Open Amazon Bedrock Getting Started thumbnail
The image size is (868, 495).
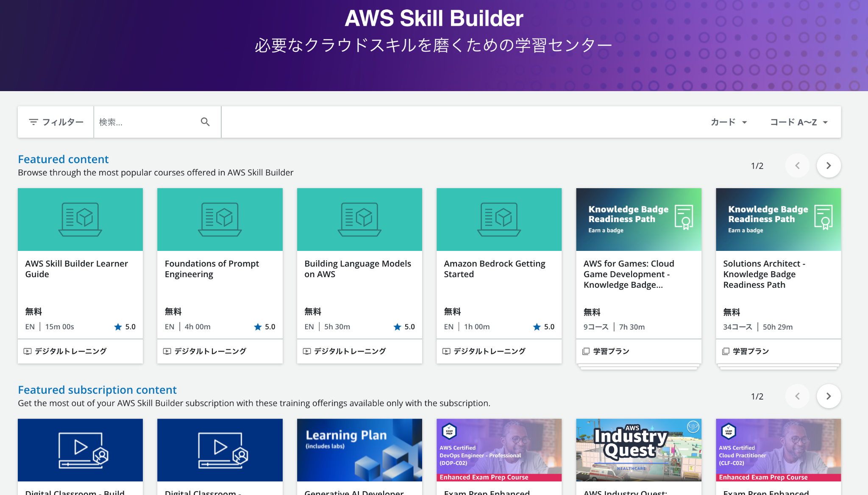coord(499,220)
